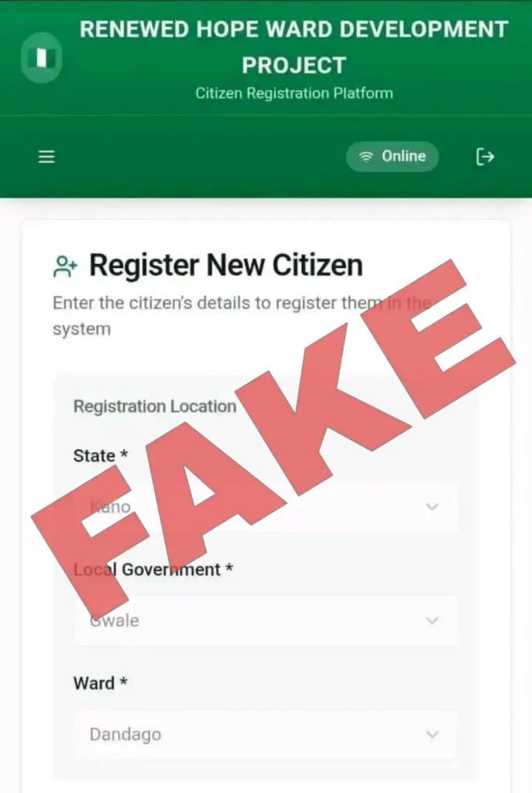Click the add-user icon beside Register New Citizen
This screenshot has width=532, height=793.
point(65,266)
